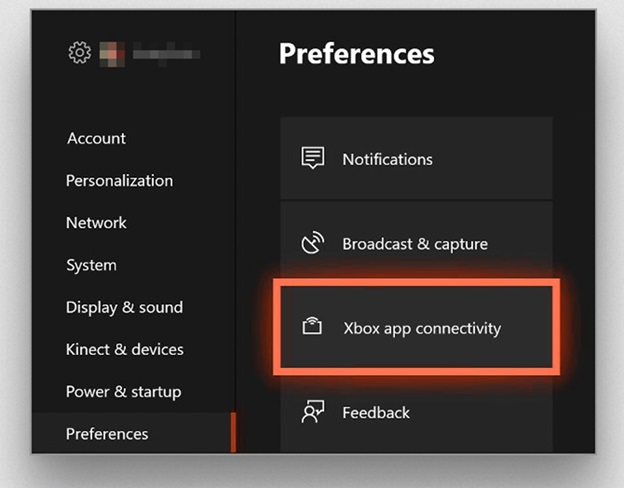
Task: Go to Network settings
Action: point(96,223)
